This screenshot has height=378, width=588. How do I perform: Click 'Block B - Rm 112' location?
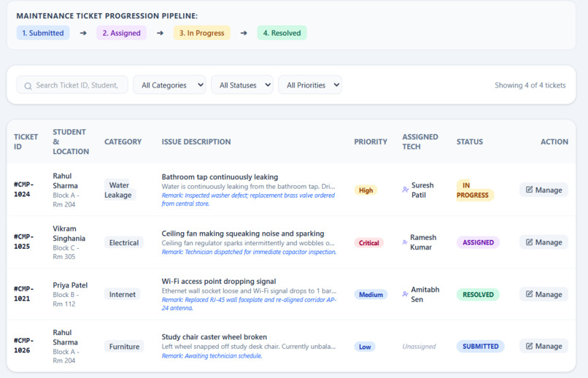[x=66, y=299]
